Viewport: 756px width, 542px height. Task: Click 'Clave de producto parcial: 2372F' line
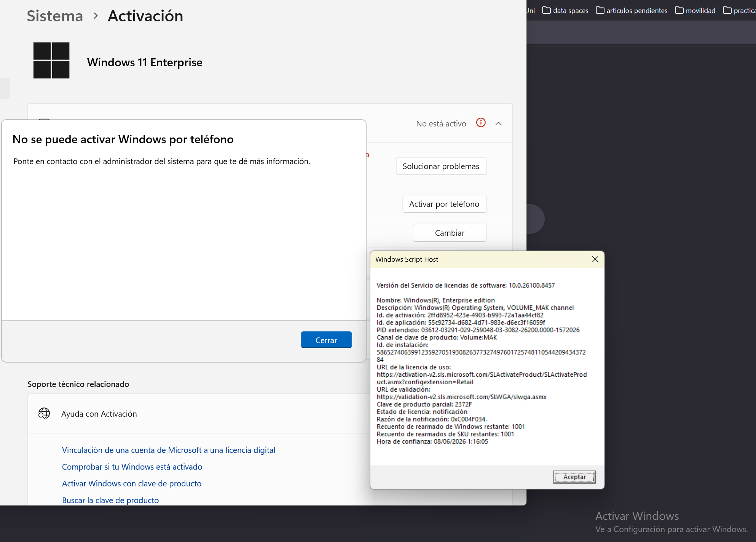[424, 404]
